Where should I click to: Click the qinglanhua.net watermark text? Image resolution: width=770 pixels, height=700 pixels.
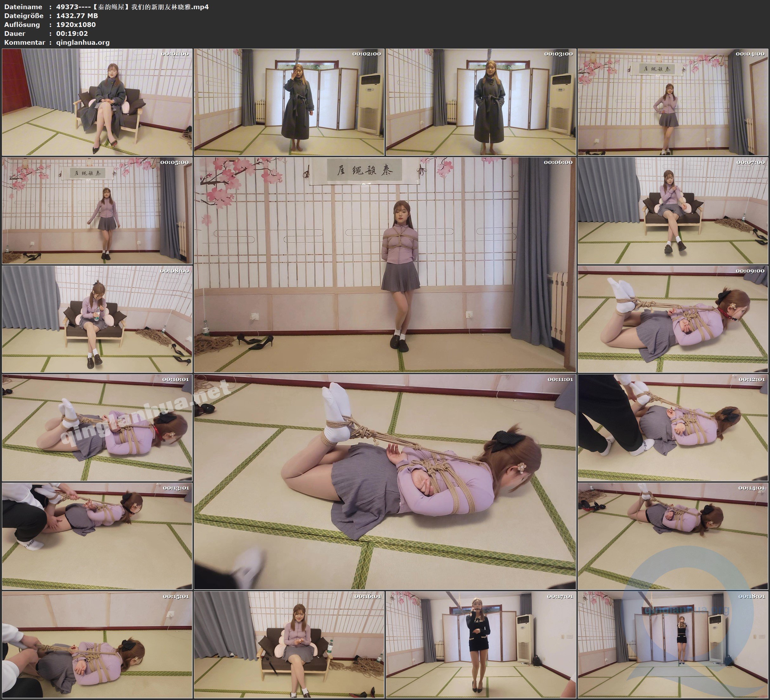(145, 415)
